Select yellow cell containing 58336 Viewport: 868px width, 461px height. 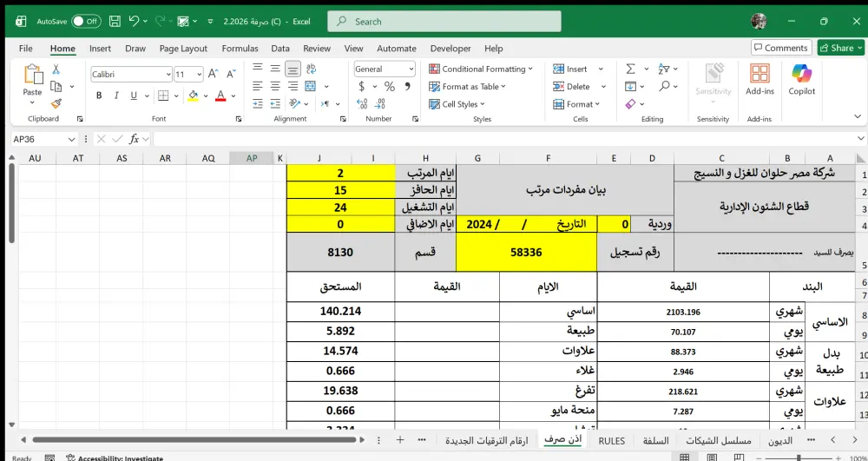tap(527, 253)
